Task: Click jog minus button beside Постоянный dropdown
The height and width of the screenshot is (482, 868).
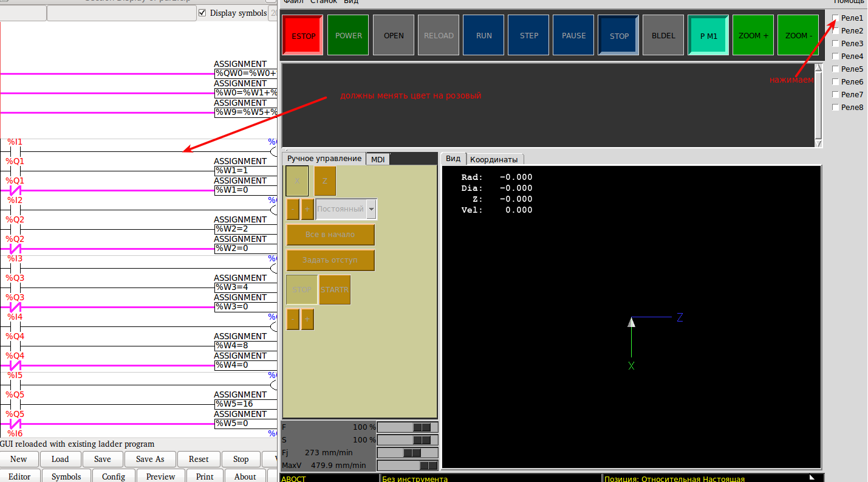Action: (293, 209)
